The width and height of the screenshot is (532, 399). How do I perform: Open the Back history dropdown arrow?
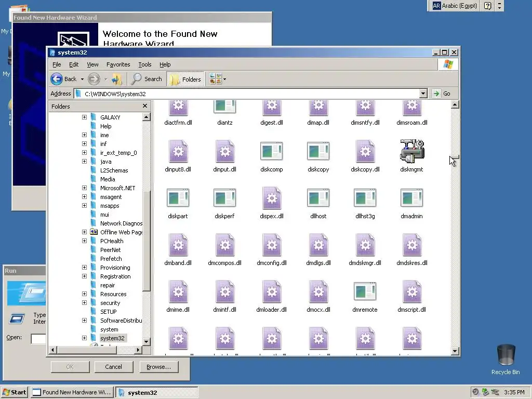pos(82,79)
